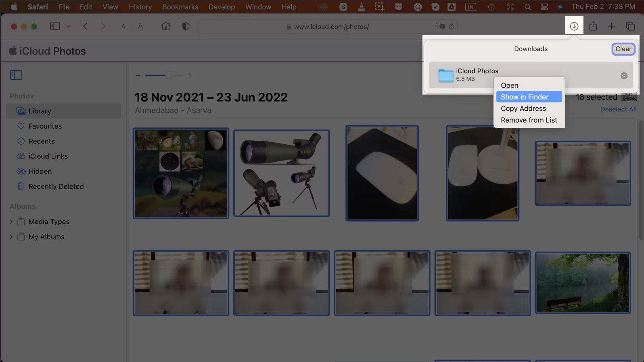Viewport: 644px width, 362px height.
Task: Open the Bookmarks menu
Action: [180, 7]
